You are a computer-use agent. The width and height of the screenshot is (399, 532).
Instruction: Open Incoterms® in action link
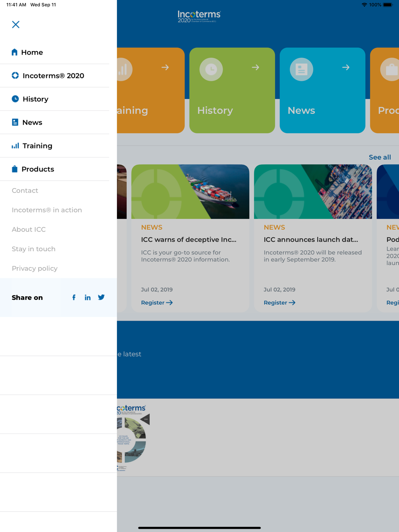point(47,210)
